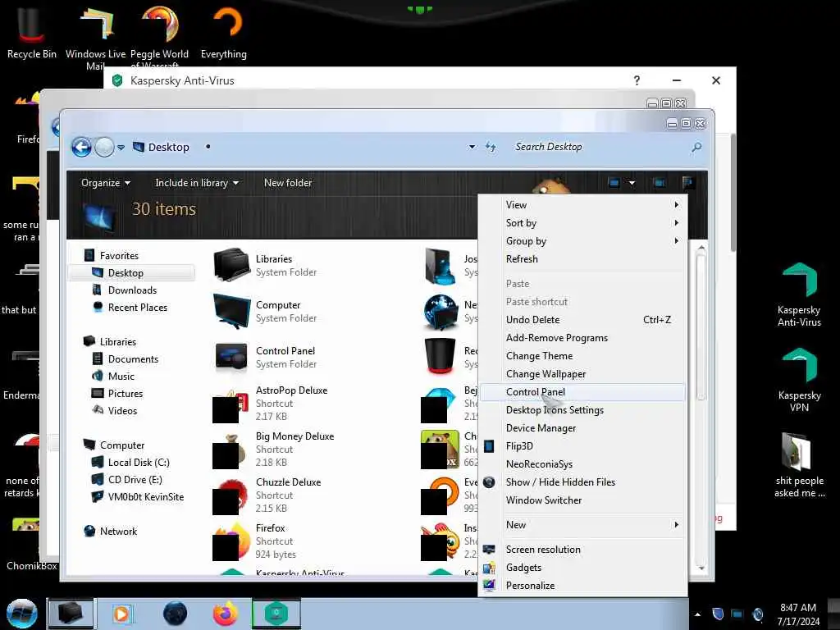This screenshot has height=630, width=840.
Task: Click the Search Desktop input field
Action: pos(600,147)
